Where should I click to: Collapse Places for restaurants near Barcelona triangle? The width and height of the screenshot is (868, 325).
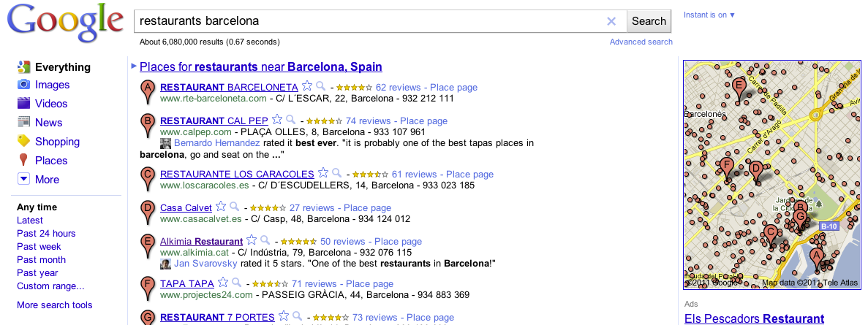click(133, 66)
